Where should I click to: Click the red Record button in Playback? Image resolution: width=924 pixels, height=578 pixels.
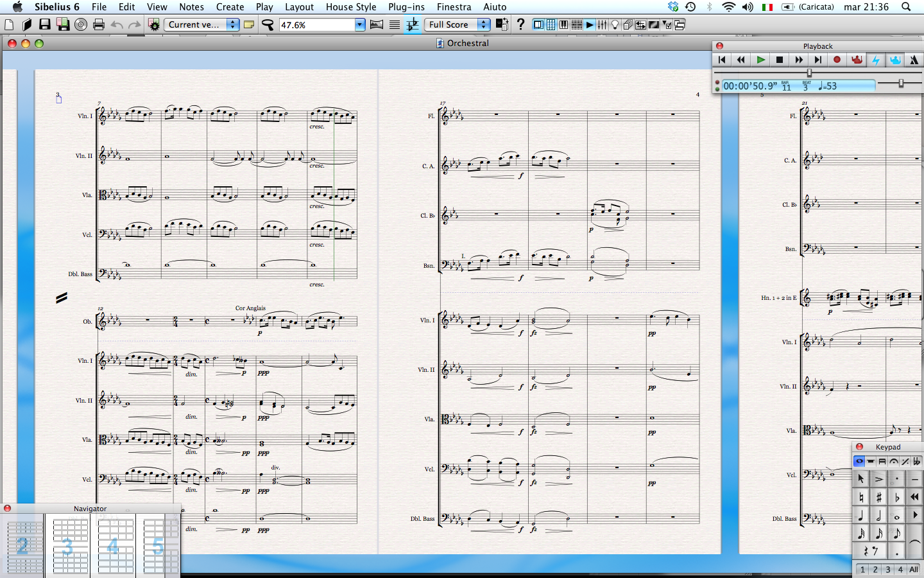coord(837,60)
